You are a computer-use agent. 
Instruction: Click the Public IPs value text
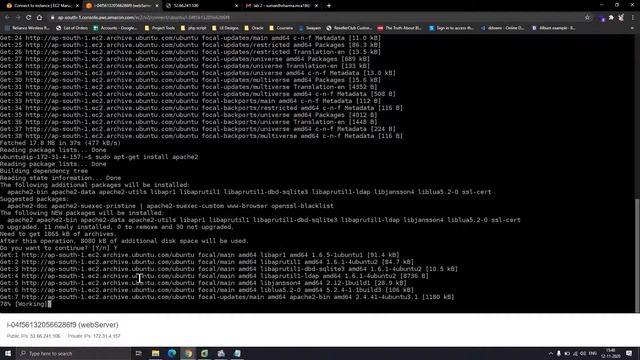pyautogui.click(x=45, y=336)
